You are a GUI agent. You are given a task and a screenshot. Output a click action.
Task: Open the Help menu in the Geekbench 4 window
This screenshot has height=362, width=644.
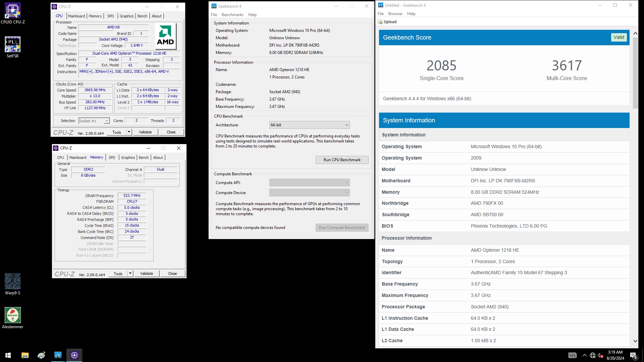coord(252,15)
